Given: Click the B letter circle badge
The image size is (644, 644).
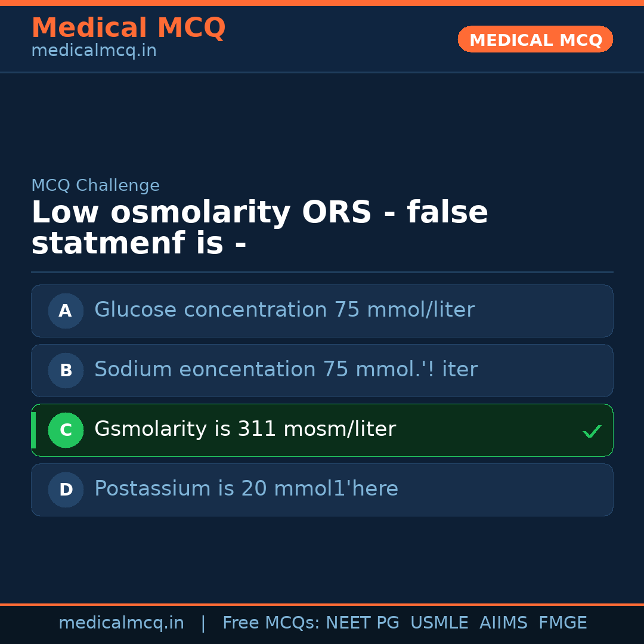Looking at the screenshot, I should tap(66, 370).
